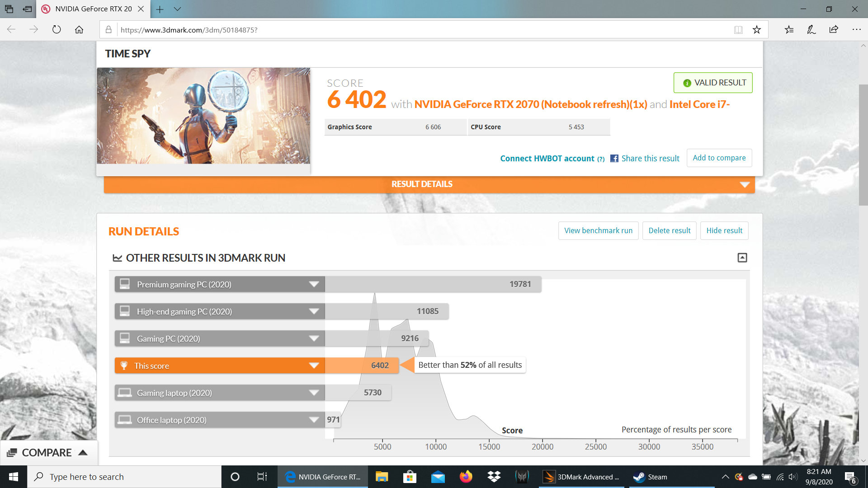
Task: Select the NVIDIA GeForce RTX 20 browser tab
Action: coord(93,9)
